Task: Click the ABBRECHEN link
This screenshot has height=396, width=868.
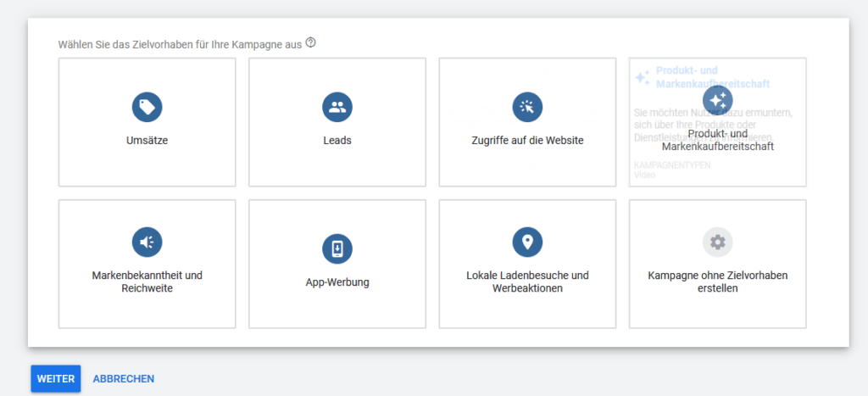Action: pyautogui.click(x=124, y=379)
